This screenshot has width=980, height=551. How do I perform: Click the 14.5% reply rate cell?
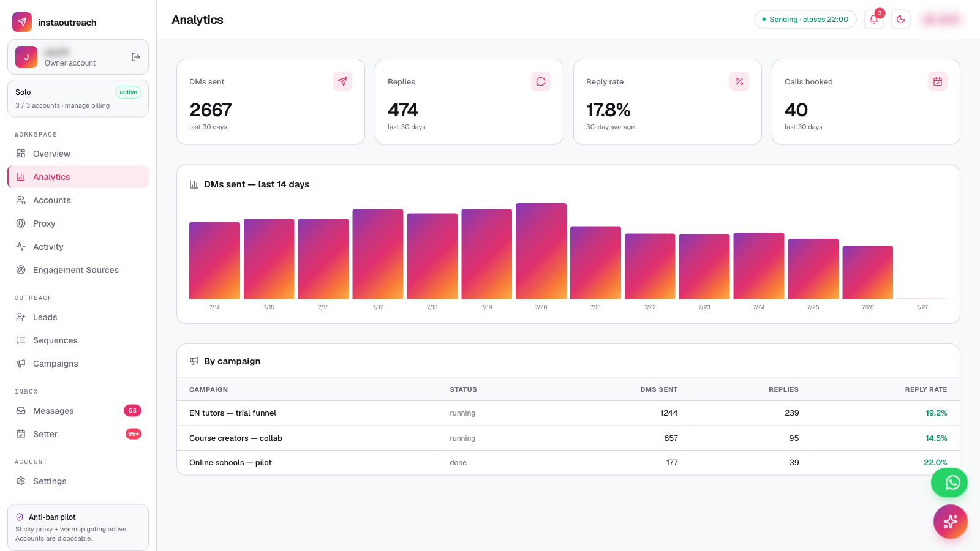[937, 438]
